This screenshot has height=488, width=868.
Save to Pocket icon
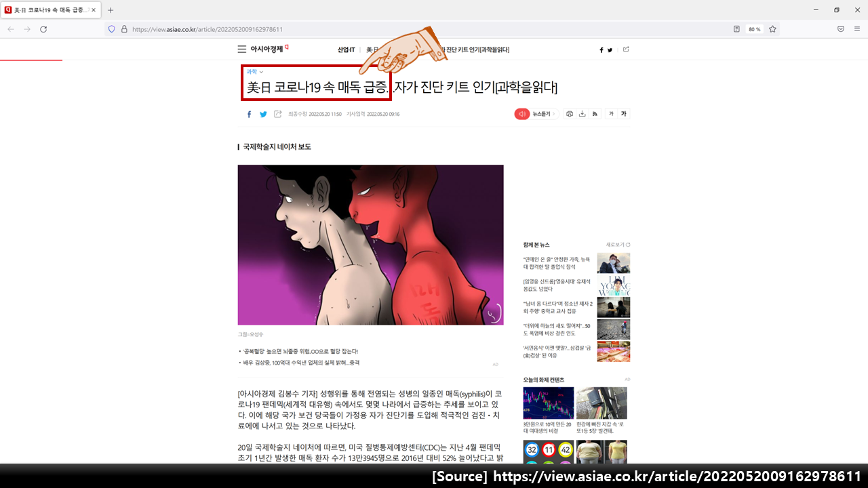tap(841, 29)
